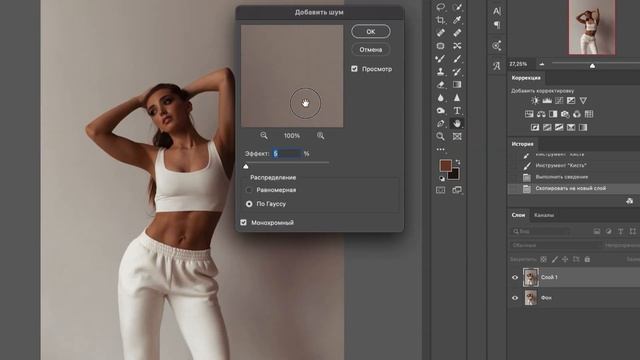The height and width of the screenshot is (360, 640).
Task: Select the Lasso tool
Action: click(x=440, y=7)
